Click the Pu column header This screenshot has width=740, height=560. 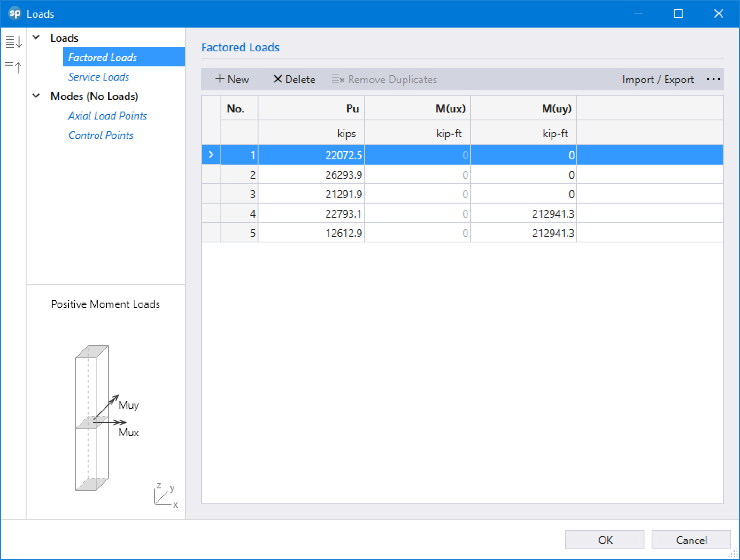click(x=311, y=108)
